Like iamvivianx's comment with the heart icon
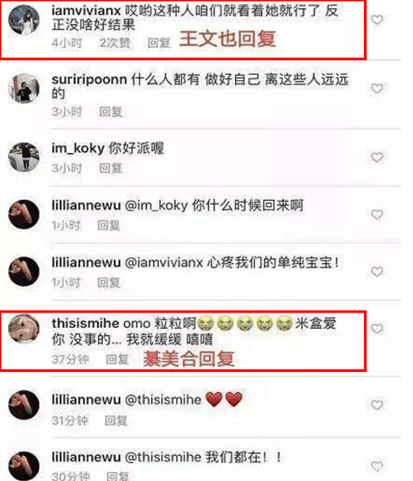Viewport: 413px width, 481px height. [377, 20]
